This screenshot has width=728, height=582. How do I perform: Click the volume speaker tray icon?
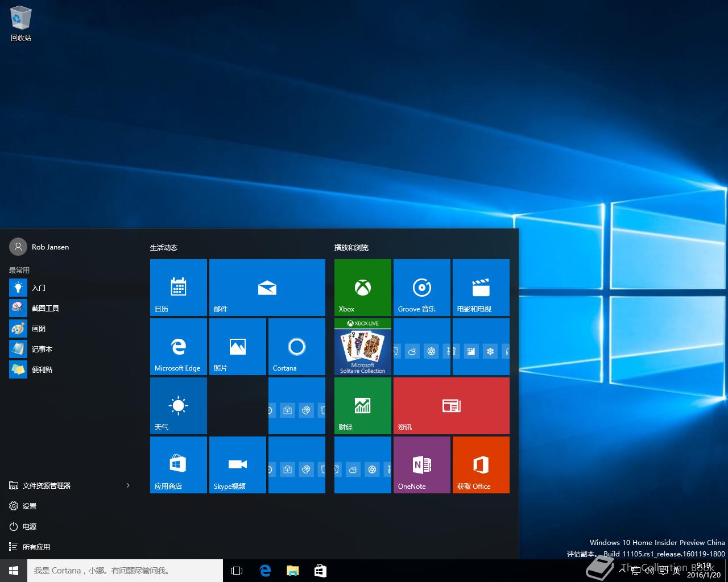(x=650, y=571)
